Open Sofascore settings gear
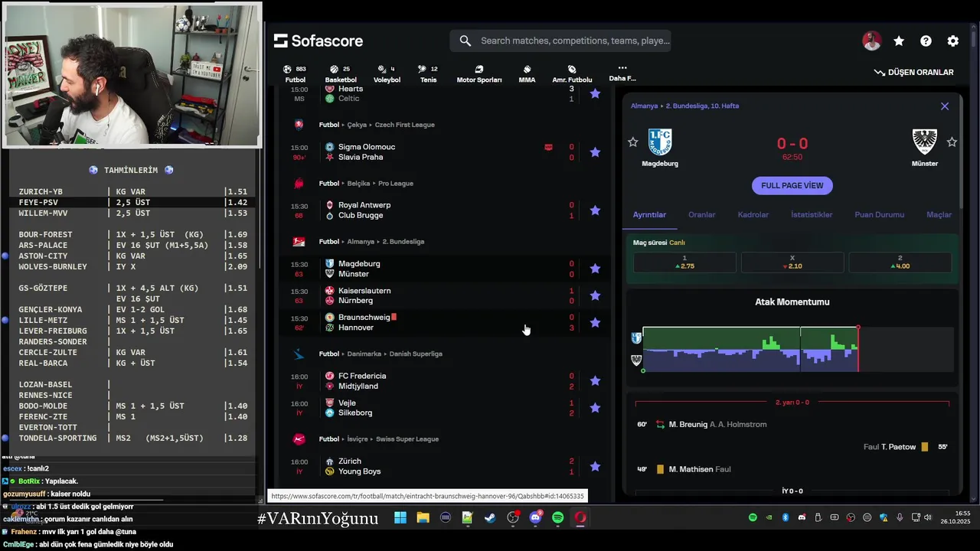Viewport: 980px width, 551px height. tap(953, 41)
